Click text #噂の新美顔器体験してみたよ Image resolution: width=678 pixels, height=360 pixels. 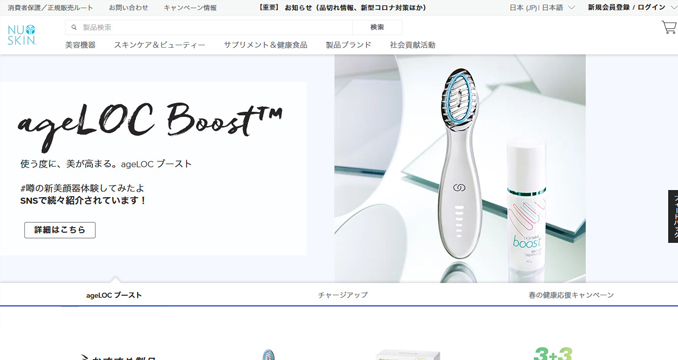click(82, 188)
